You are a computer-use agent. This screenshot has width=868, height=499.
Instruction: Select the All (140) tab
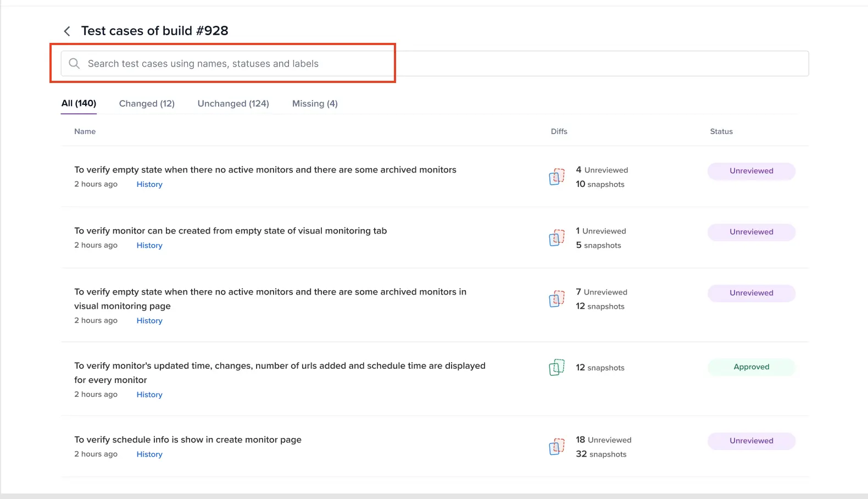[79, 103]
